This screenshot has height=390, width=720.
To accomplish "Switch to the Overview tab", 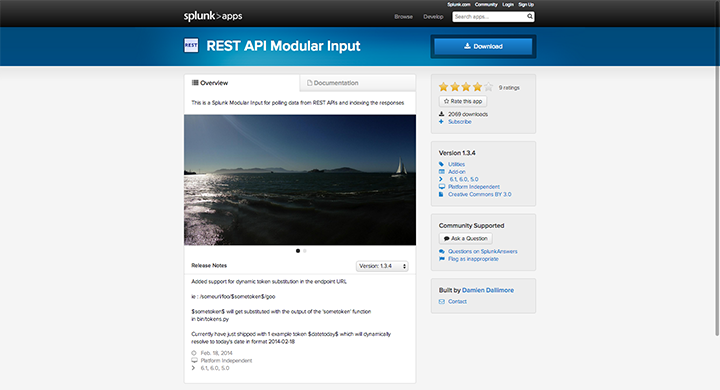I will pyautogui.click(x=242, y=83).
